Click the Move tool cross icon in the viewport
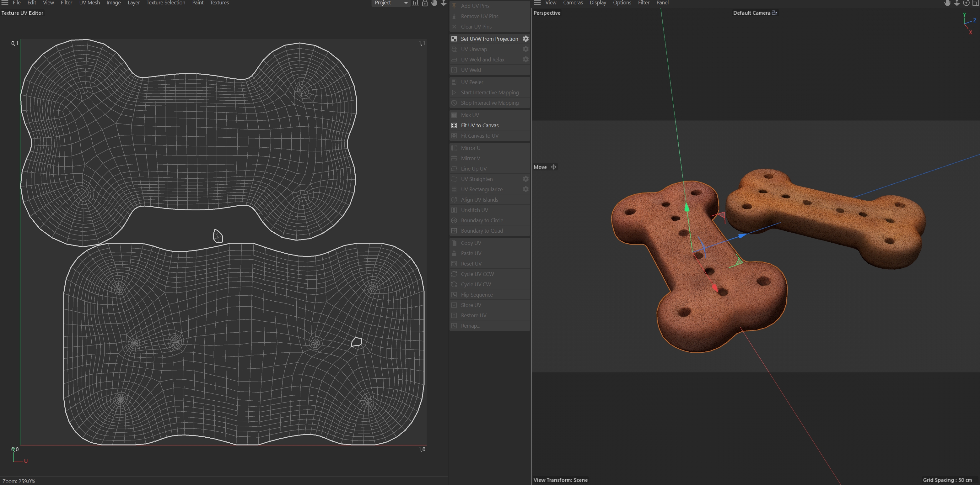The image size is (980, 485). (x=553, y=167)
